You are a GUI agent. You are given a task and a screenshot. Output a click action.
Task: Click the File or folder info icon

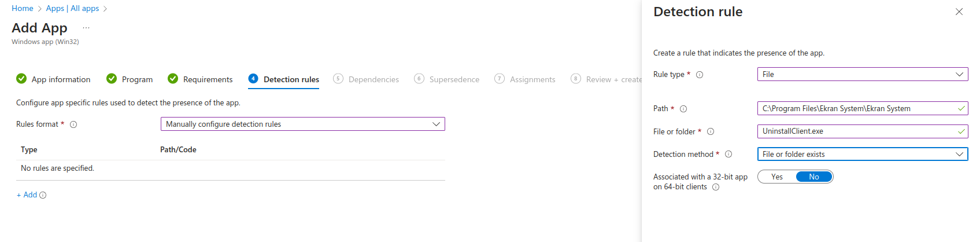click(711, 131)
